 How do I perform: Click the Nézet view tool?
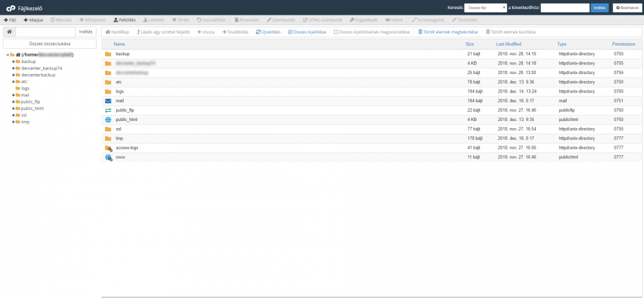394,20
